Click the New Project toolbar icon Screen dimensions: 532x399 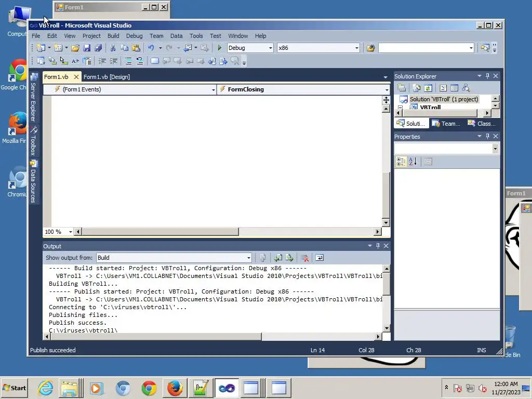(x=41, y=48)
